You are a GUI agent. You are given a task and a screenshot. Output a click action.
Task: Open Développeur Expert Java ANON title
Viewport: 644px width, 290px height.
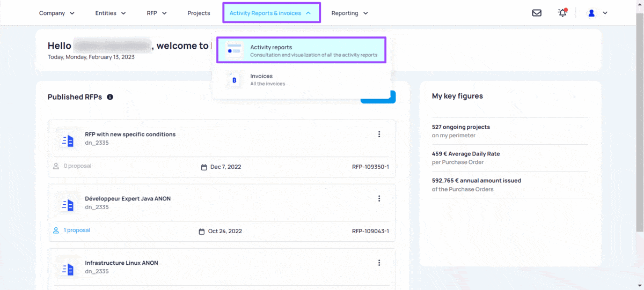click(128, 199)
